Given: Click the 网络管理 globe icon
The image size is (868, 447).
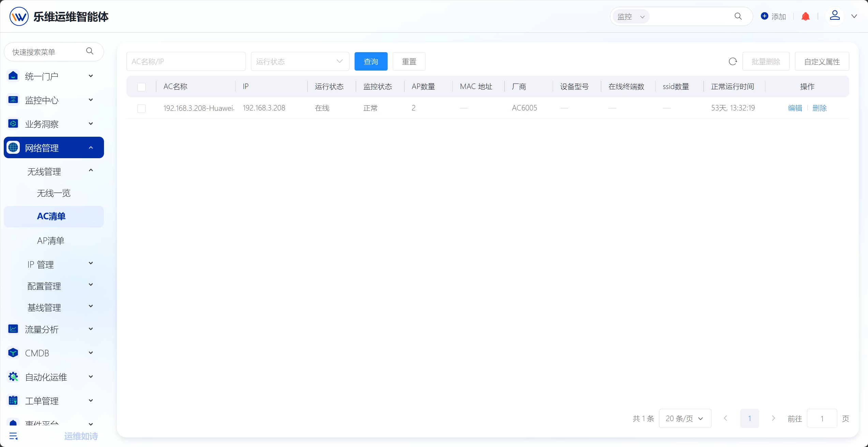Looking at the screenshot, I should 13,147.
